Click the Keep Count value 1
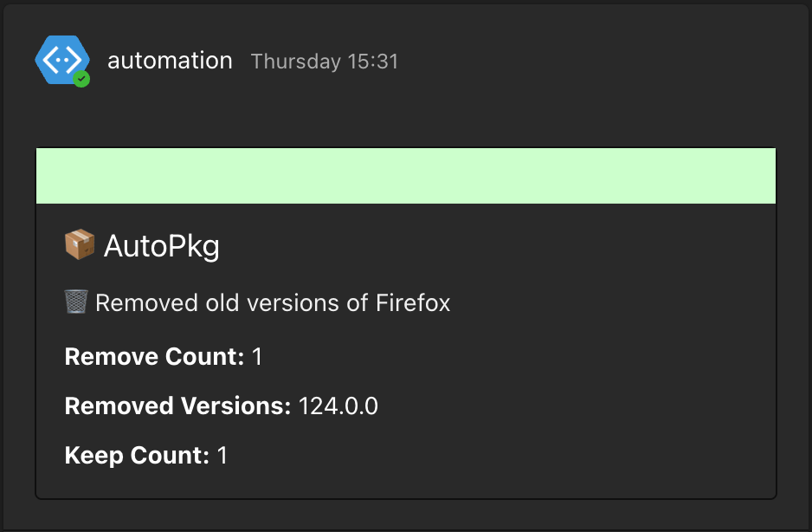Image resolution: width=812 pixels, height=532 pixels. click(222, 456)
